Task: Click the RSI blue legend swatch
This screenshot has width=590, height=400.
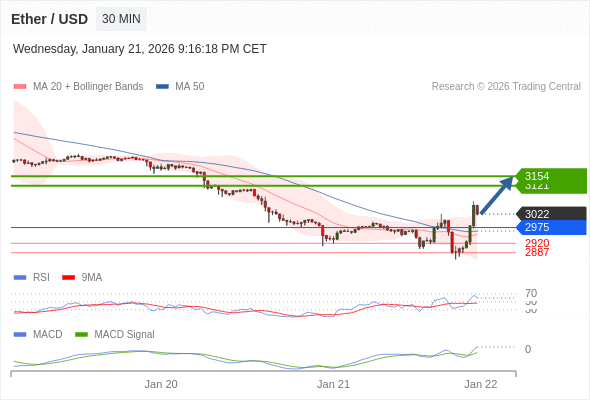Action: [x=20, y=278]
